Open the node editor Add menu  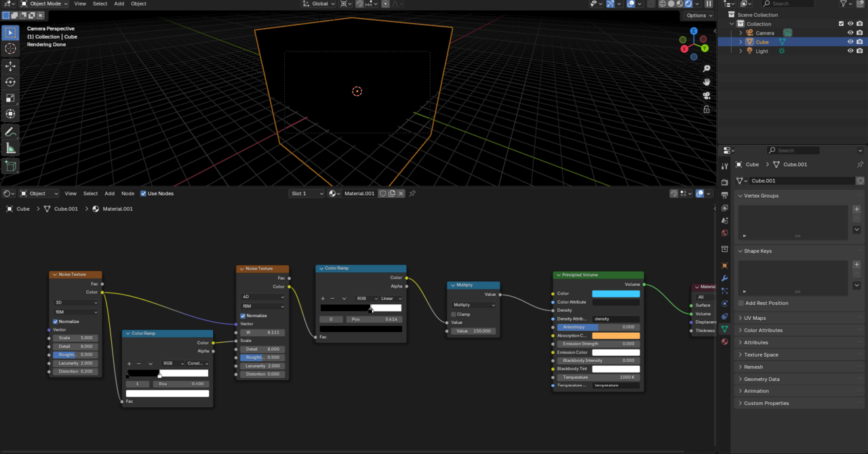click(109, 193)
